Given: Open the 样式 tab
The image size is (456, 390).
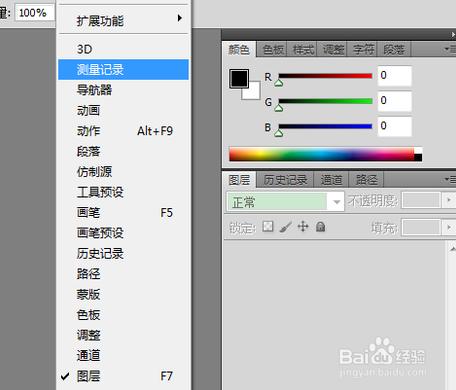Looking at the screenshot, I should (x=303, y=50).
